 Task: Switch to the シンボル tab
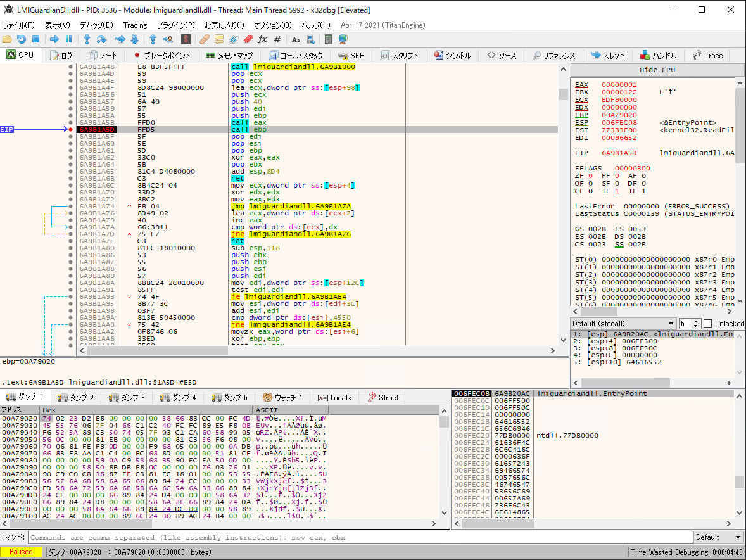coord(452,56)
